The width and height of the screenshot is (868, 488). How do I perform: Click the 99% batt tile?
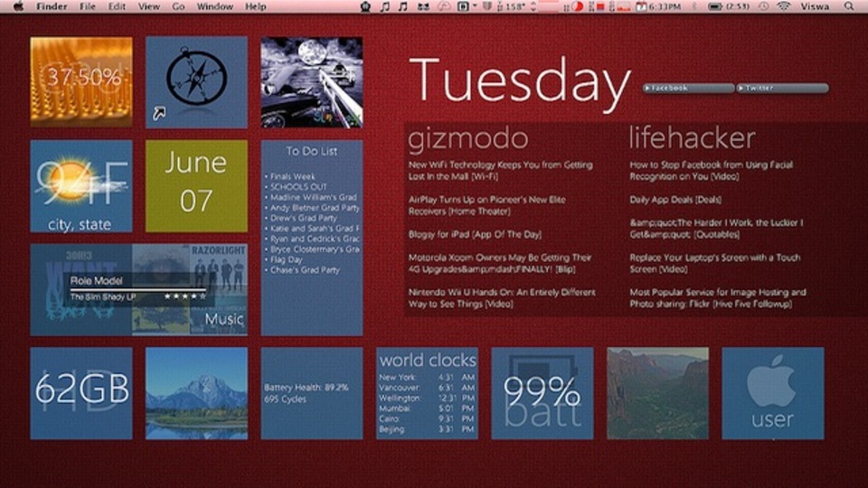click(x=542, y=393)
